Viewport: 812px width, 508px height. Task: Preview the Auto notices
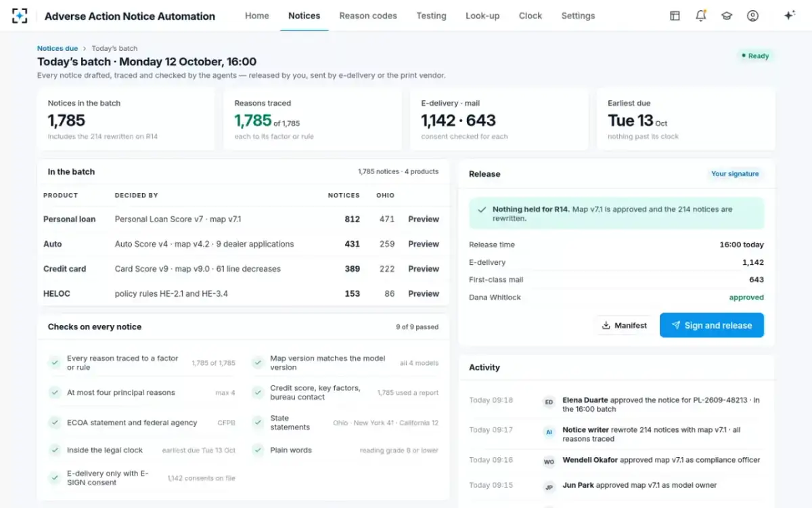click(424, 244)
